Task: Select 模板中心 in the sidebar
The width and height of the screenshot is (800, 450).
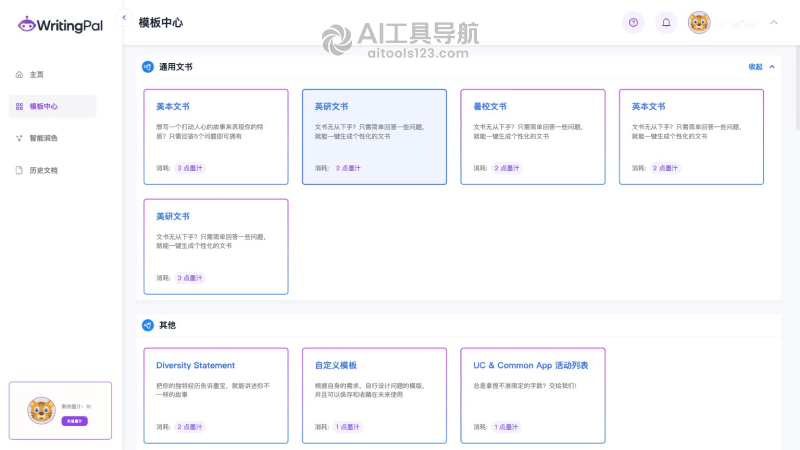Action: click(53, 106)
